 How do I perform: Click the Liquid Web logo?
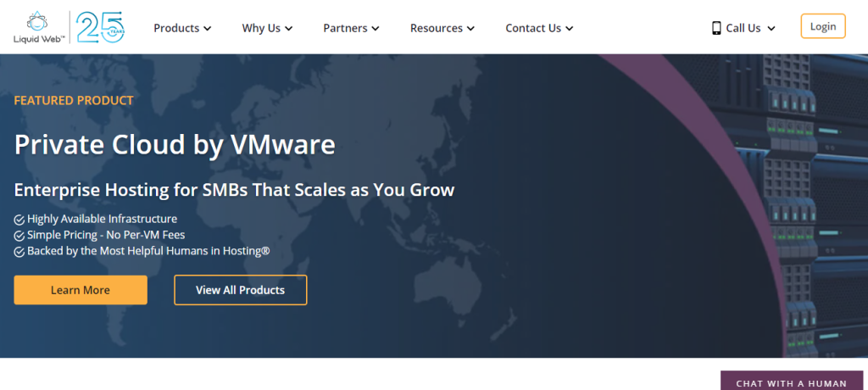(x=39, y=27)
